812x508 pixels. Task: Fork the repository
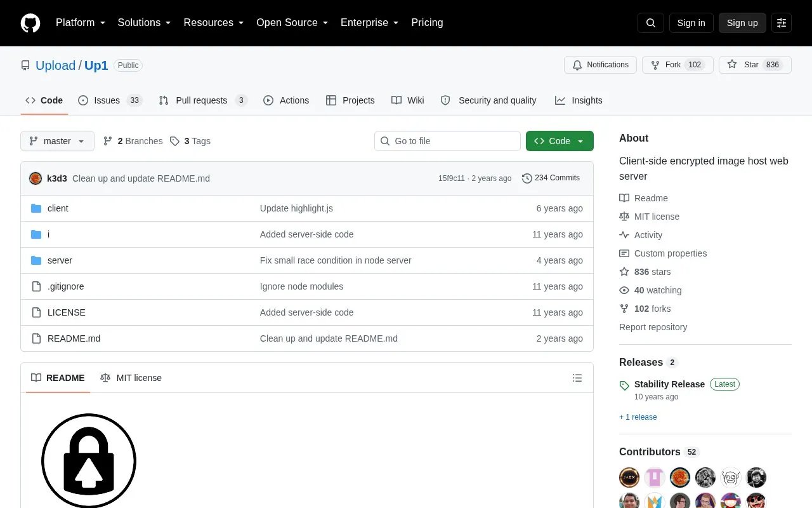tap(678, 65)
